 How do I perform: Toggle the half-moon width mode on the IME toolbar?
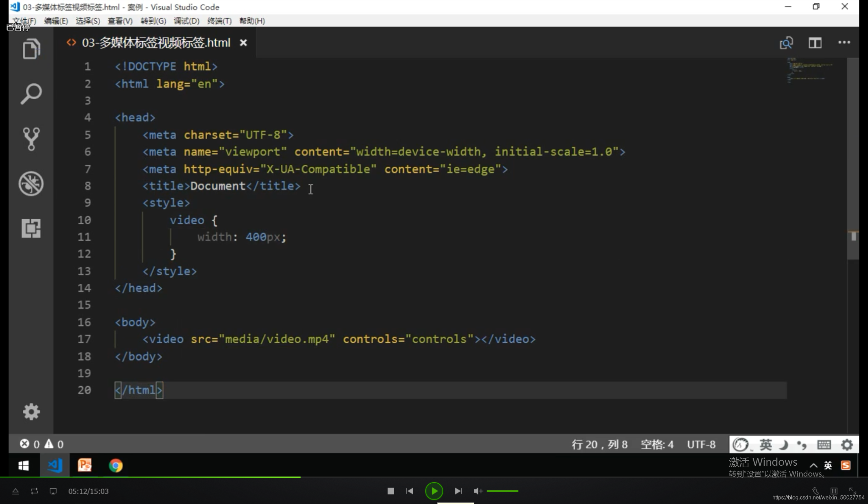(x=784, y=445)
